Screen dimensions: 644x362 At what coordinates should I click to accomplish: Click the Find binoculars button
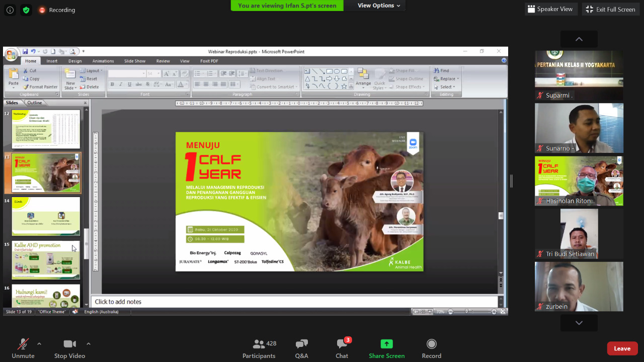pyautogui.click(x=441, y=71)
